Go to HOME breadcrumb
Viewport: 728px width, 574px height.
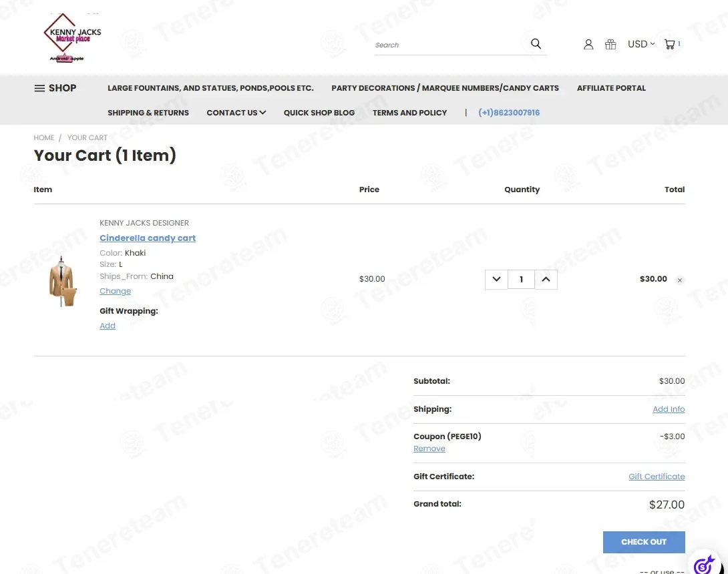click(43, 137)
